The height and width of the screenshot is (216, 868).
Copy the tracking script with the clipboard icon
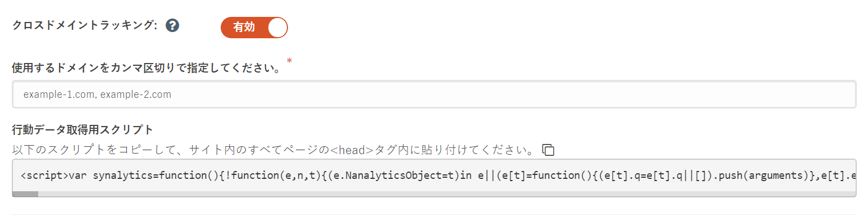pyautogui.click(x=548, y=150)
